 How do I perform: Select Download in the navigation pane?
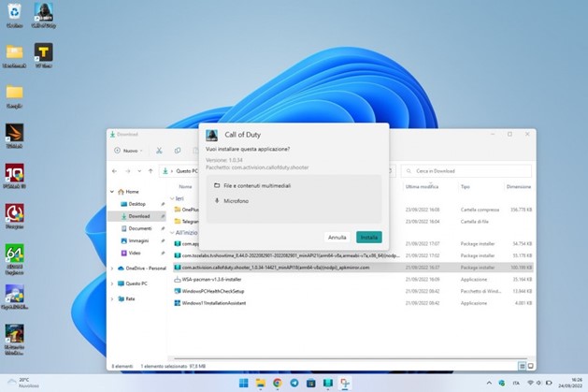136,216
